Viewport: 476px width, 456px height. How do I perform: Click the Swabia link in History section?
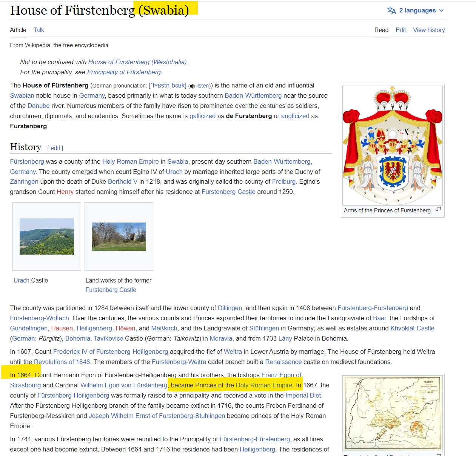pos(178,161)
